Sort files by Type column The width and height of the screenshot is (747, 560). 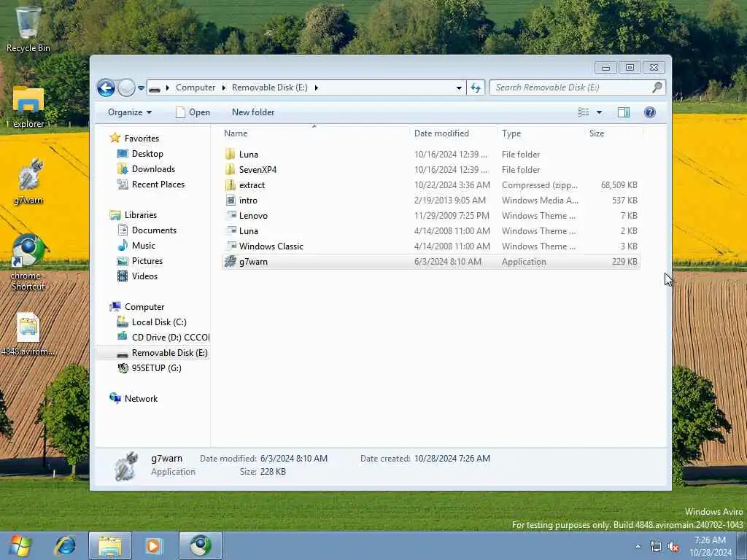click(x=541, y=133)
